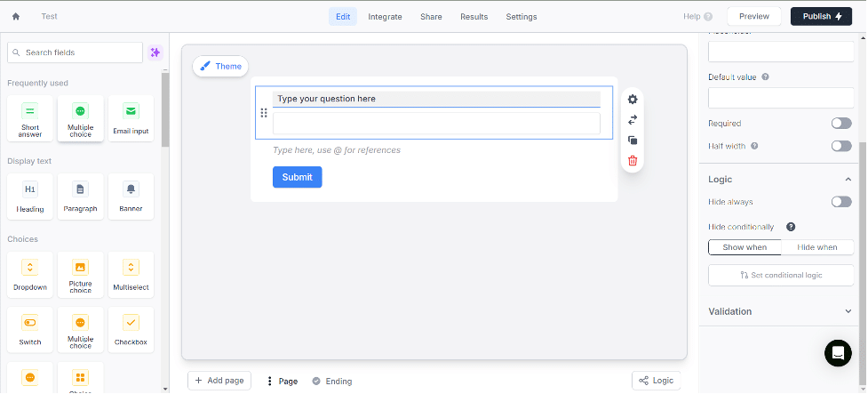Viewport: 868px width, 394px height.
Task: Go to the Ending page tab
Action: coord(332,382)
